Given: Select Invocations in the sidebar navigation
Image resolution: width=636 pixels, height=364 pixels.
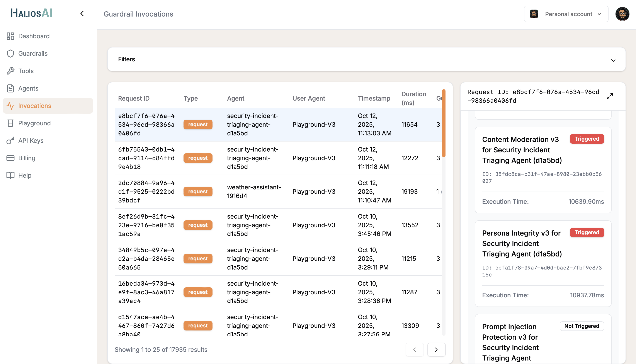Looking at the screenshot, I should click(x=34, y=106).
